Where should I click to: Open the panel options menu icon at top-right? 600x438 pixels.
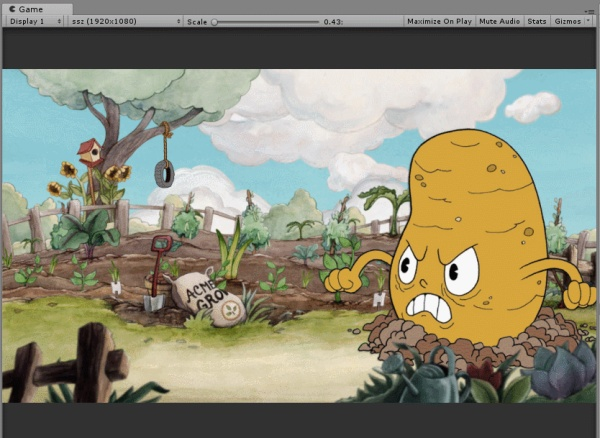(x=592, y=12)
